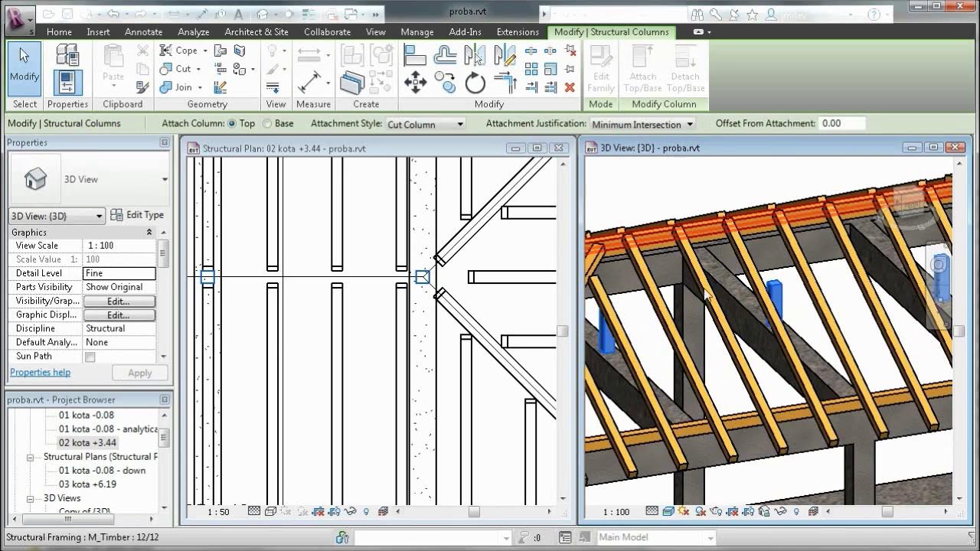Click the Apply button in Properties
Screen dimensions: 980x551
[x=140, y=373]
